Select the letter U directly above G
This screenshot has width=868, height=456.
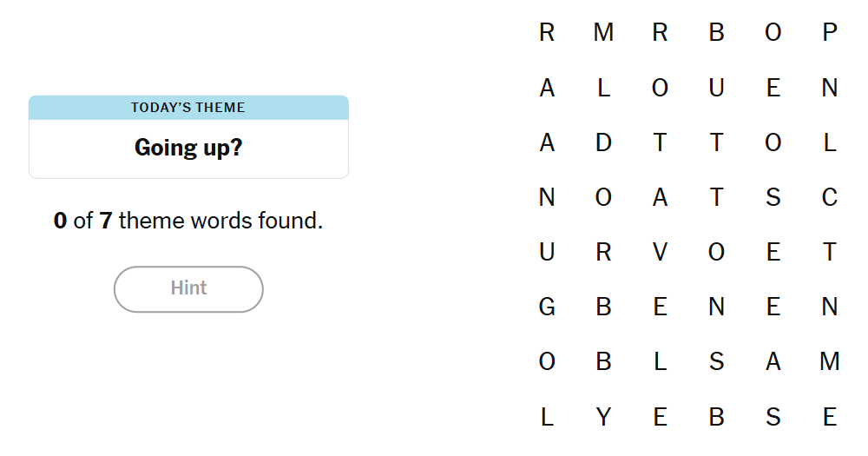coord(547,253)
